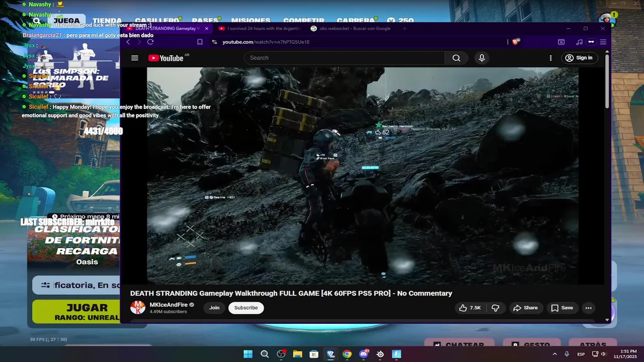
Task: Open Discord from the taskbar
Action: point(363,354)
